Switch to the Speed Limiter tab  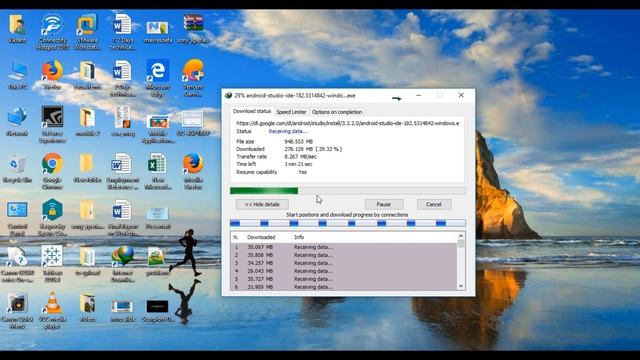tap(291, 112)
